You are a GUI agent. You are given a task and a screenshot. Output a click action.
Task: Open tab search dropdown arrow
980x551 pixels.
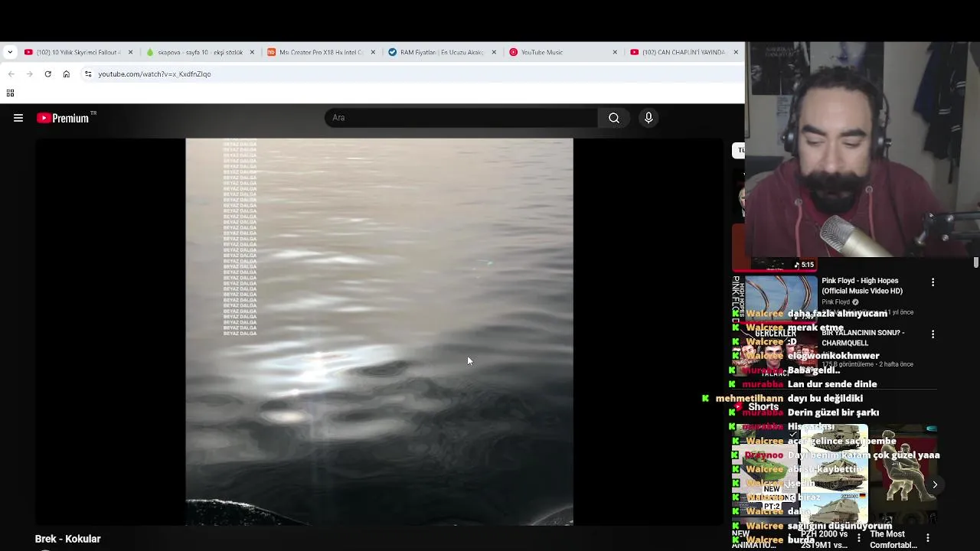pos(9,52)
